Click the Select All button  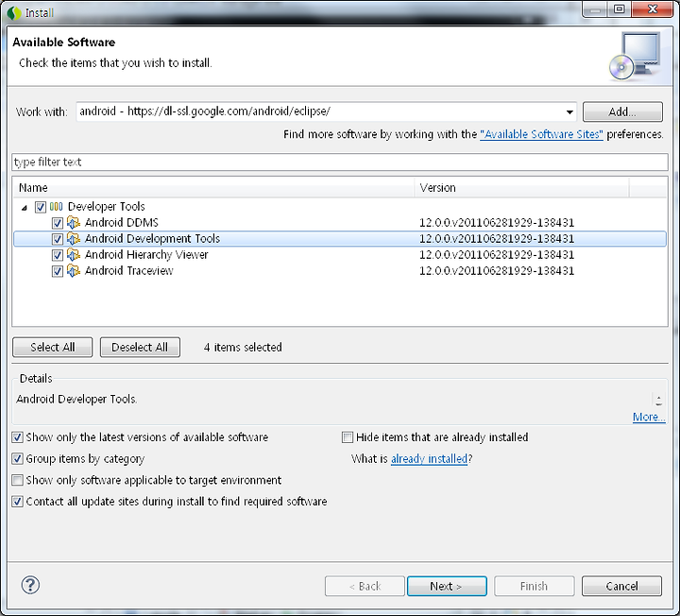point(53,347)
